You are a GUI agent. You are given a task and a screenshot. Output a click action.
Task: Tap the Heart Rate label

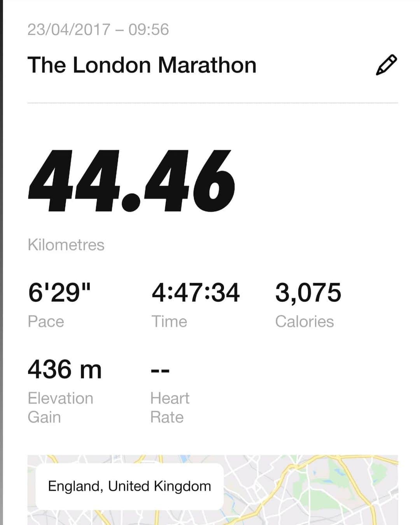click(x=170, y=408)
